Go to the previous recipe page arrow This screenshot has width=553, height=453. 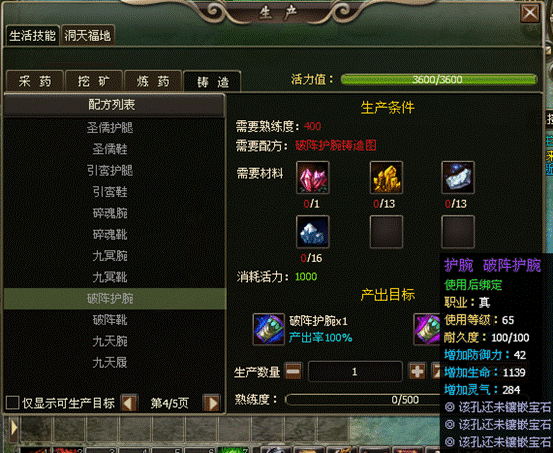pos(129,403)
